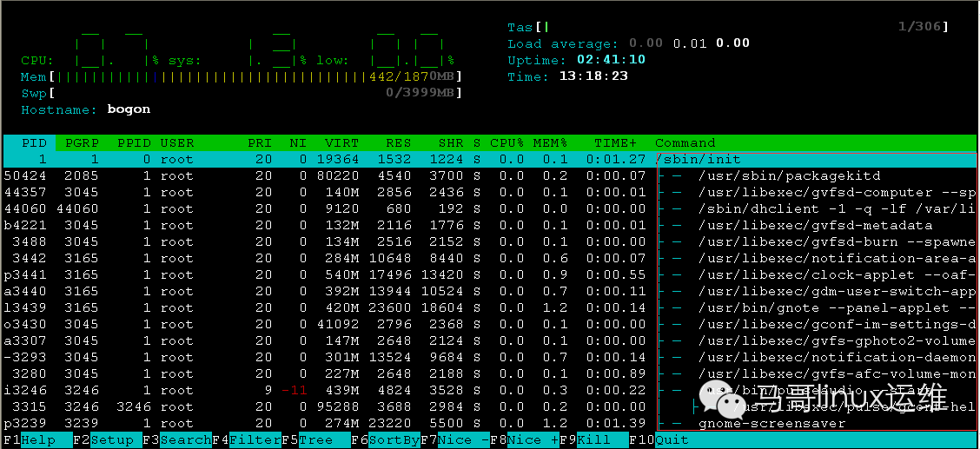Select the notification-area-a process row
Image resolution: width=980 pixels, height=449 pixels.
click(x=490, y=259)
